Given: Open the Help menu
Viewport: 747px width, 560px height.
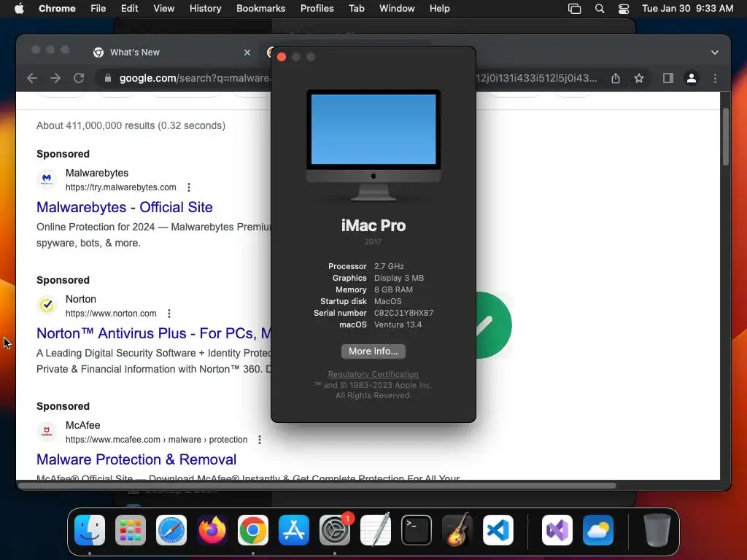Looking at the screenshot, I should [x=439, y=9].
